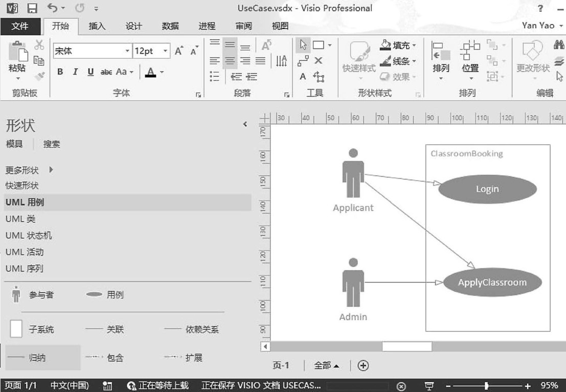
Task: Add a new page with plus icon
Action: click(x=363, y=365)
